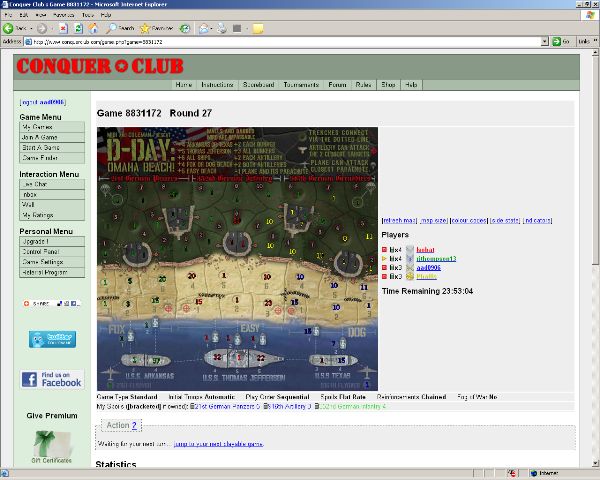Image resolution: width=600 pixels, height=480 pixels.
Task: Click the Stop loading icon
Action: [62, 28]
